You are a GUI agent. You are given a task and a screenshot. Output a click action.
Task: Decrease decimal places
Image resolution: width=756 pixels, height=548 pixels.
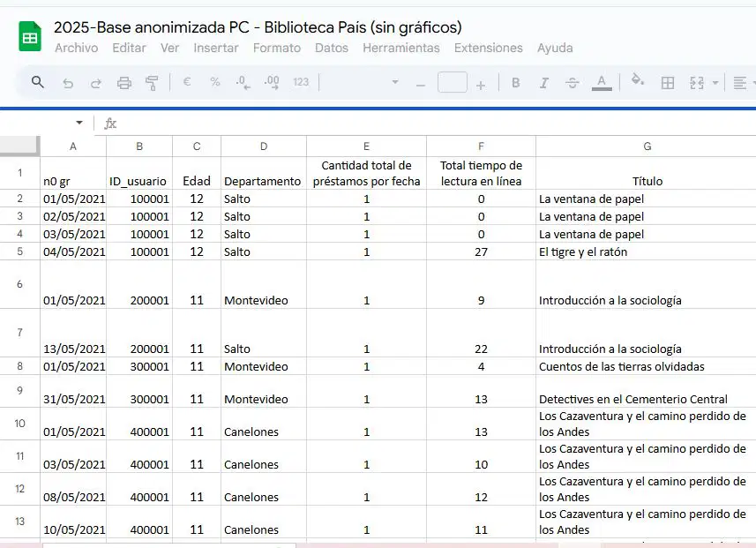coord(243,82)
